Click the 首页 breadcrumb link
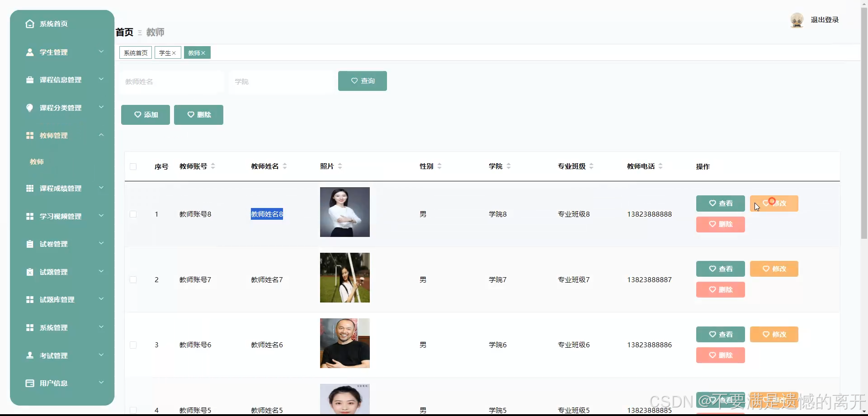 124,33
